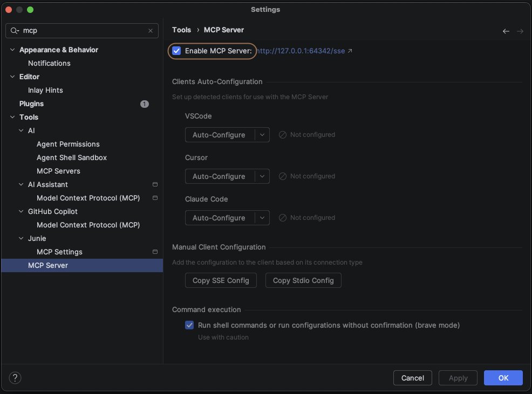Select Inlay Hints settings page
This screenshot has width=532, height=394.
45,90
